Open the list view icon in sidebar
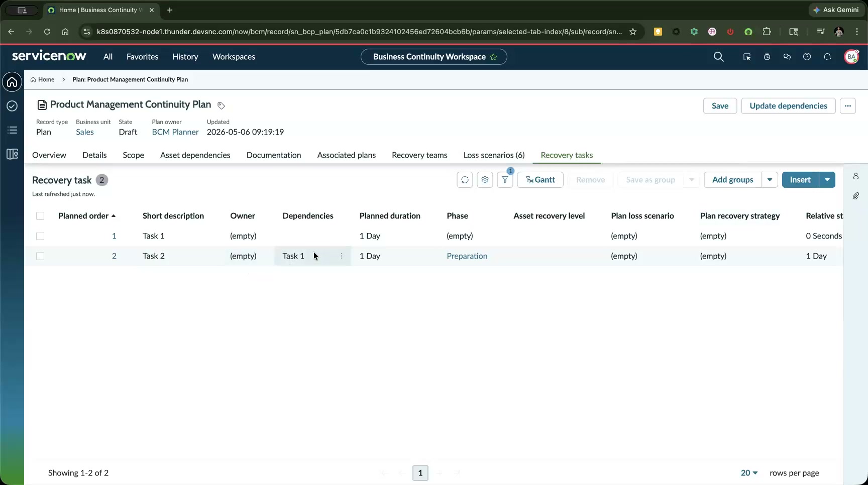868x485 pixels. [x=12, y=130]
